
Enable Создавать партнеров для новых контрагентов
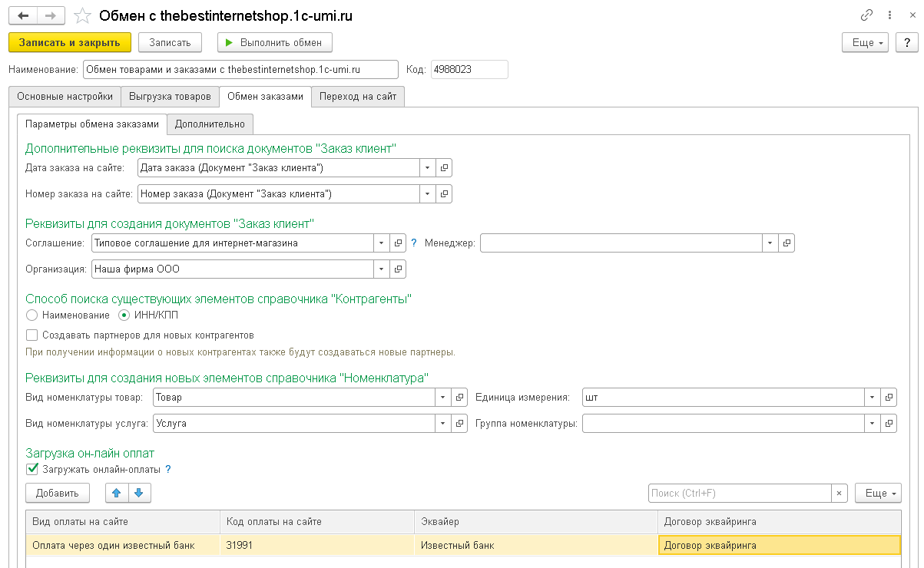coord(31,335)
